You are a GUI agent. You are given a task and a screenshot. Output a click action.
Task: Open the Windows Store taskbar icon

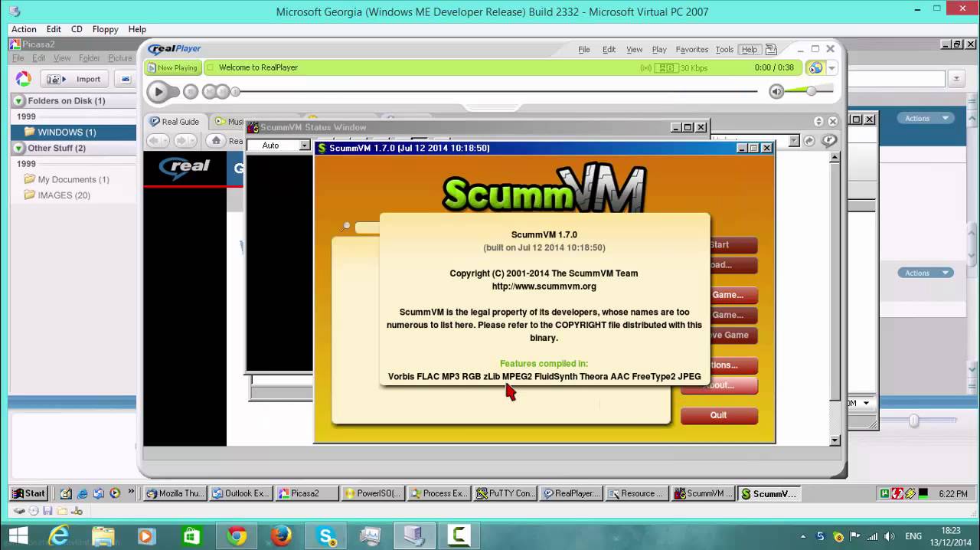[x=192, y=535]
